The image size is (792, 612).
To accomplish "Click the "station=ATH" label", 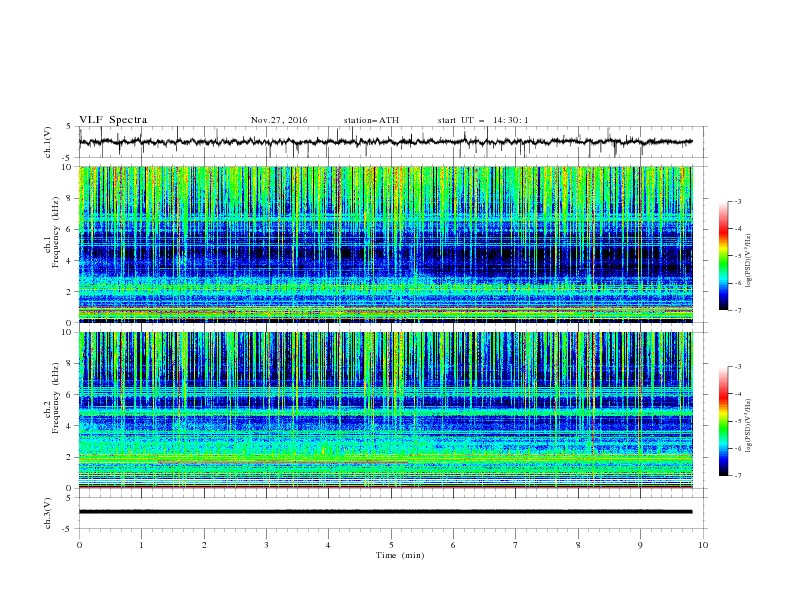I will pos(371,120).
